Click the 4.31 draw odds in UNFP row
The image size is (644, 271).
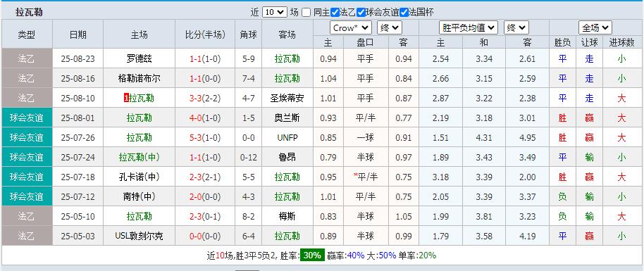484,137
